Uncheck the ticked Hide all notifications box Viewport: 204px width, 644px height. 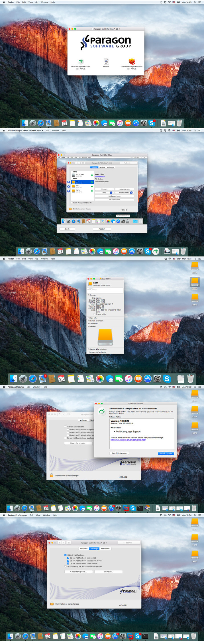click(66, 555)
